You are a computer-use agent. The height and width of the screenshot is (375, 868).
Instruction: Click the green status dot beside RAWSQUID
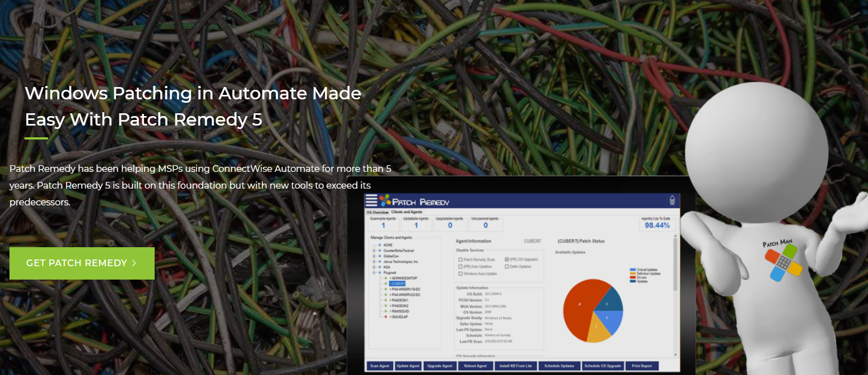(385, 311)
